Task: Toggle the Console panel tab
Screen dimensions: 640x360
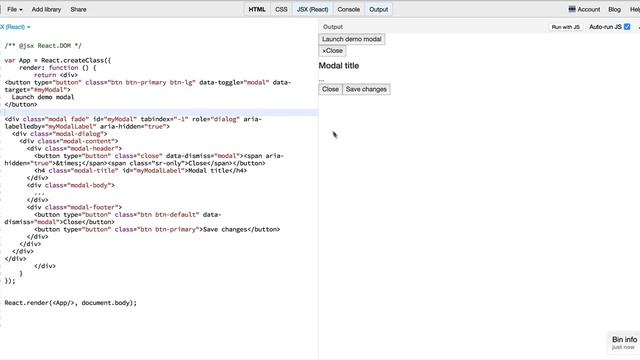Action: pyautogui.click(x=349, y=9)
